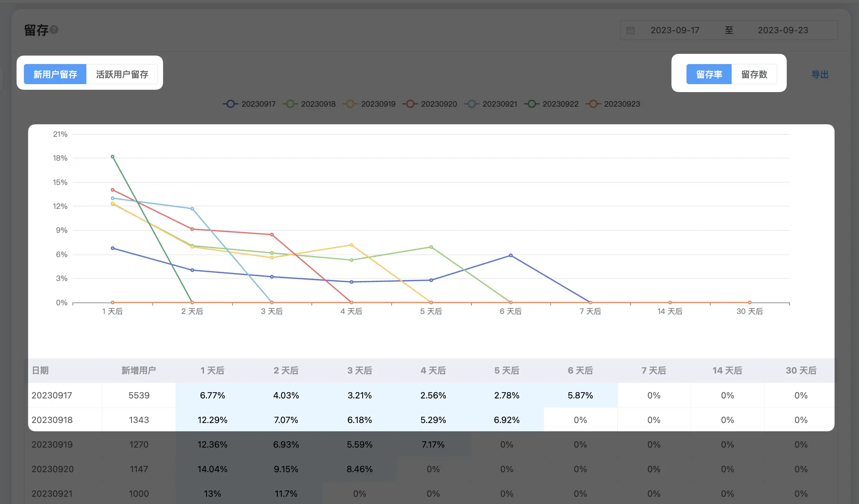This screenshot has height=504, width=859.
Task: Toggle legend series 20230923
Action: click(x=613, y=104)
